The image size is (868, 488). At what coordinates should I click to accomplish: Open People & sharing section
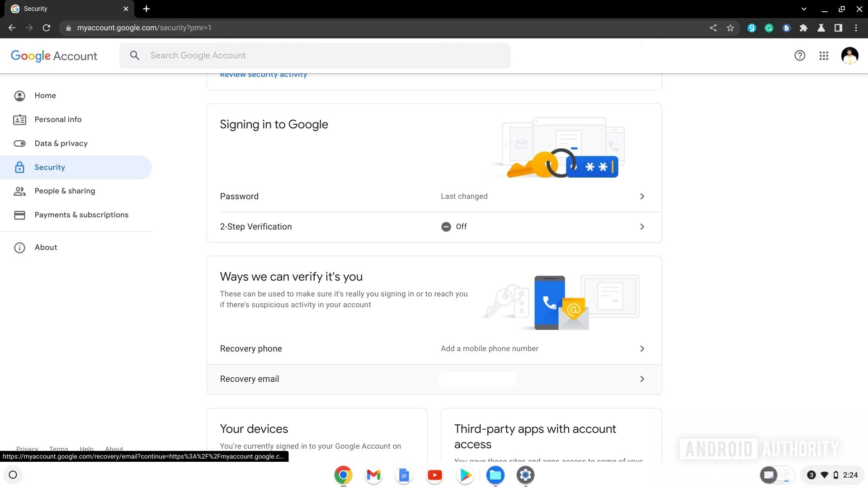pyautogui.click(x=65, y=191)
